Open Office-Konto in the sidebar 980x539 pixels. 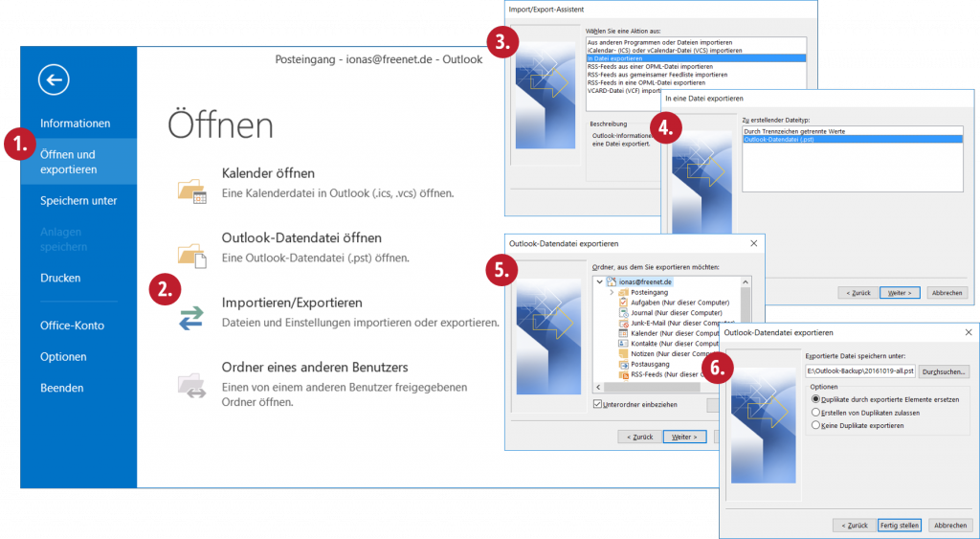[72, 326]
